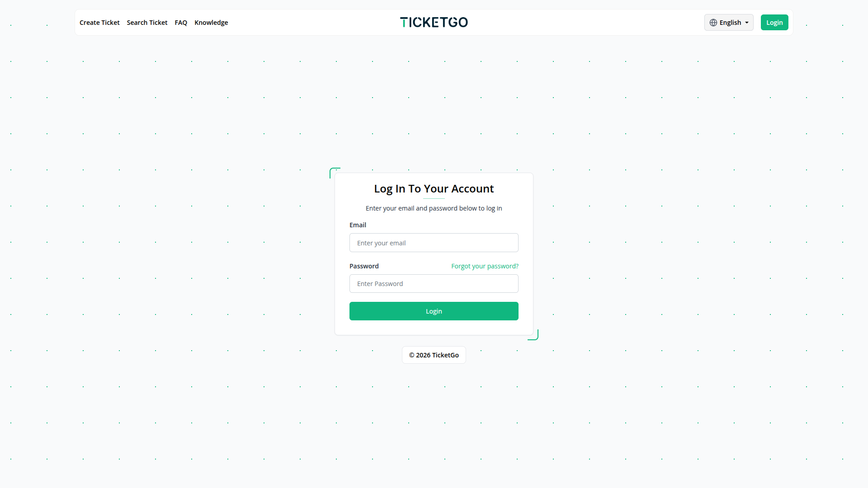Click the login instructions subtitle text
The width and height of the screenshot is (868, 488).
tap(434, 208)
